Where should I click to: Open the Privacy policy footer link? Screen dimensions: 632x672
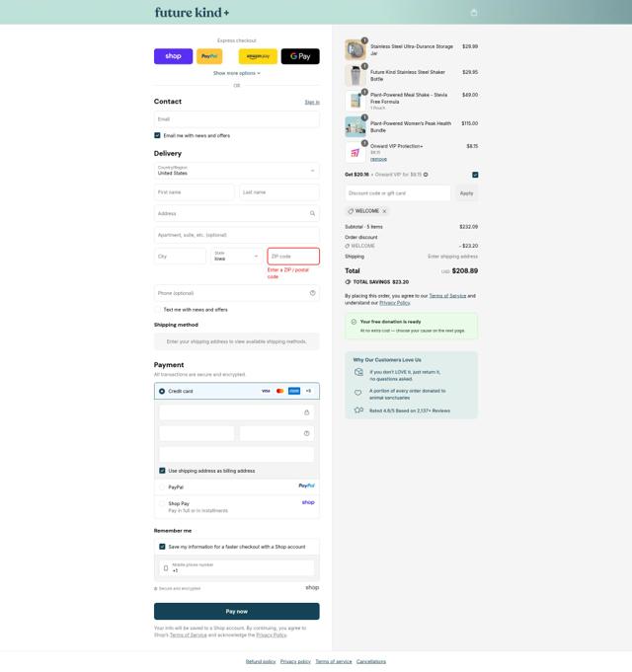295,661
